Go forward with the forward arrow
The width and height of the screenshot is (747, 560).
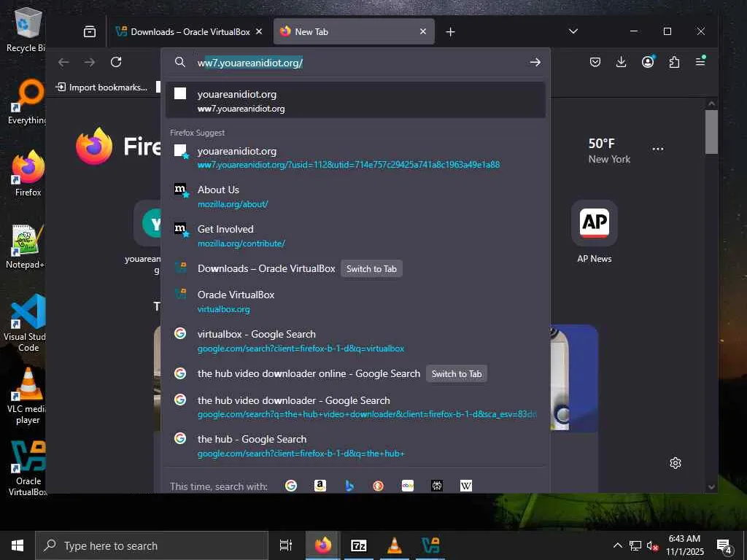[x=90, y=63]
